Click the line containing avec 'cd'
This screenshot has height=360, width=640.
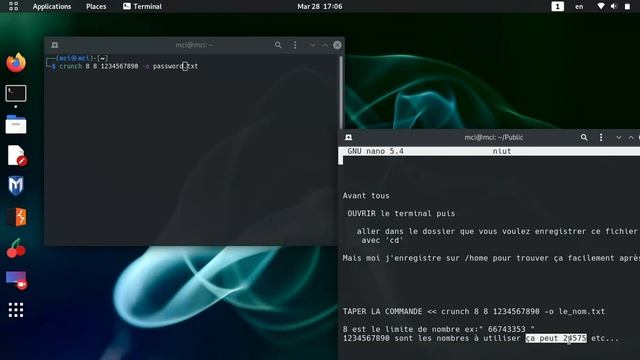[382, 240]
